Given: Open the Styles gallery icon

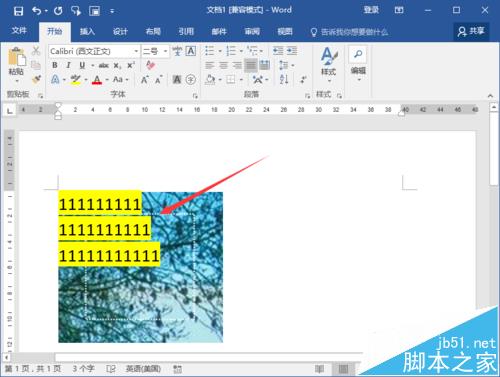Looking at the screenshot, I should coord(329,56).
